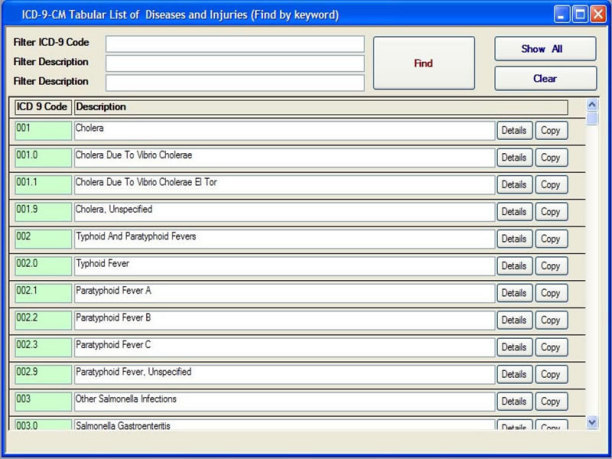612x459 pixels.
Task: Open Details for Other Salmonella Infections
Action: [514, 401]
